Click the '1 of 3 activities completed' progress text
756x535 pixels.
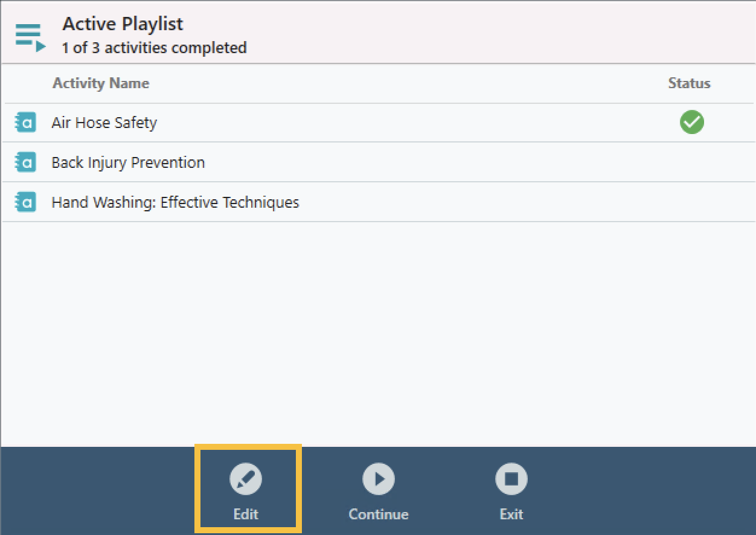pos(155,47)
